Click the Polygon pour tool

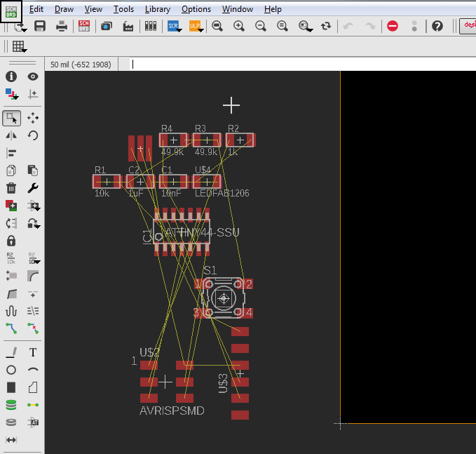click(33, 387)
